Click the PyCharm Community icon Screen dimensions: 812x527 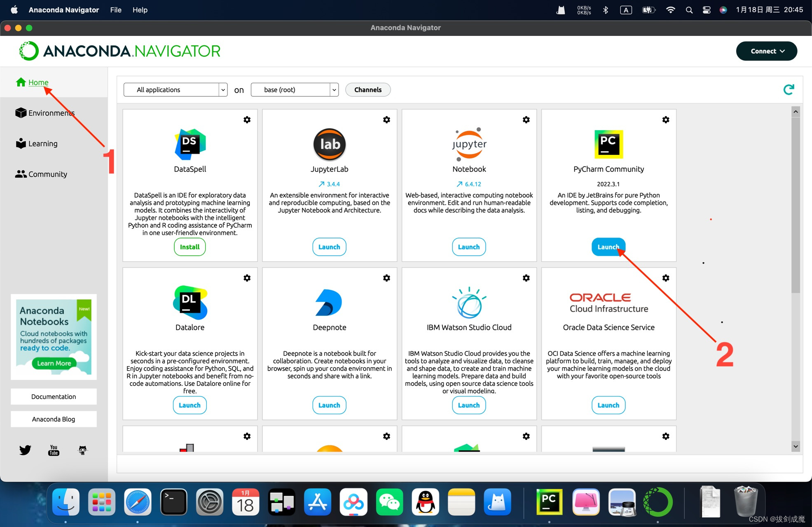click(608, 143)
